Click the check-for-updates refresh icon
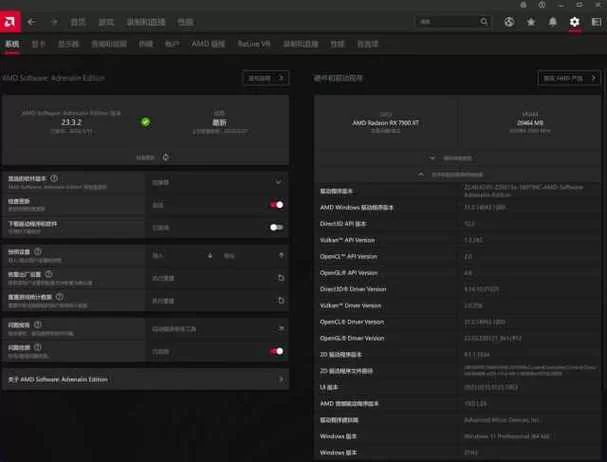 (x=165, y=157)
